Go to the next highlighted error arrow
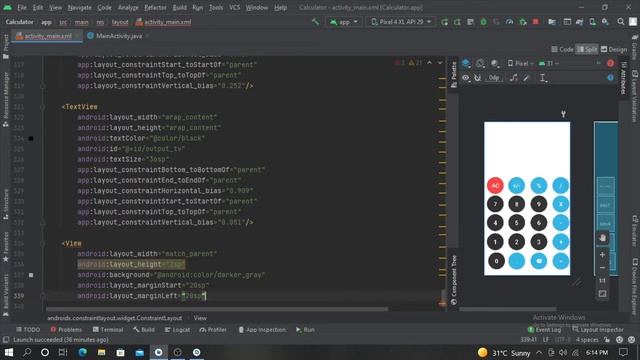This screenshot has width=640, height=360. click(440, 63)
